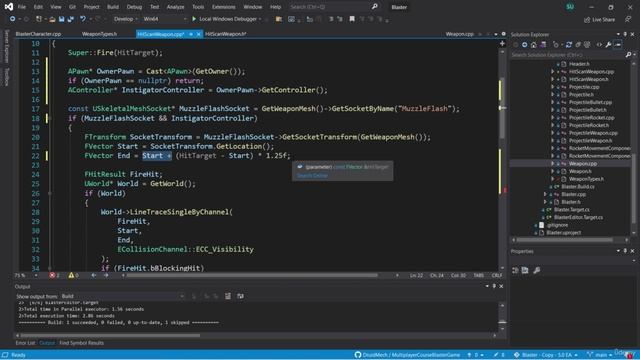Select Blaster.uproject in Solution Explorer

(564, 233)
